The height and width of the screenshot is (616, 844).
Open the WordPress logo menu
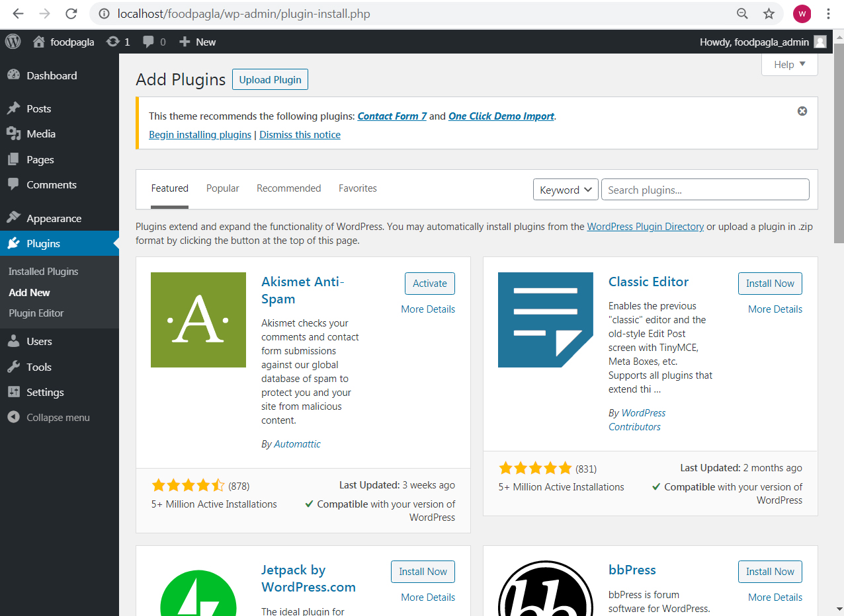13,42
